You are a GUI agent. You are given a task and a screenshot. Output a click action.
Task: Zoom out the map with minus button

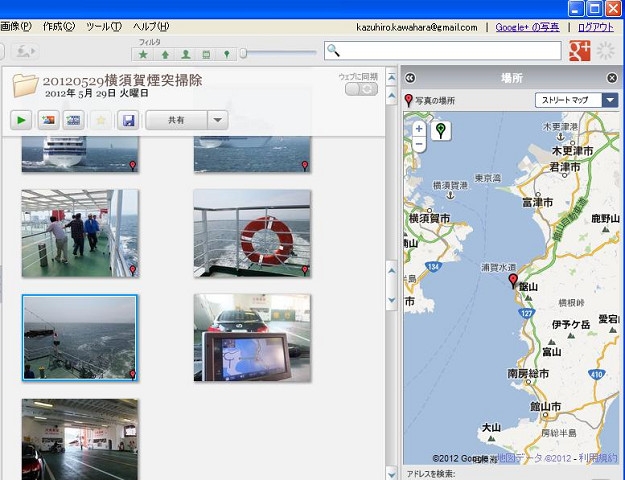[x=418, y=144]
